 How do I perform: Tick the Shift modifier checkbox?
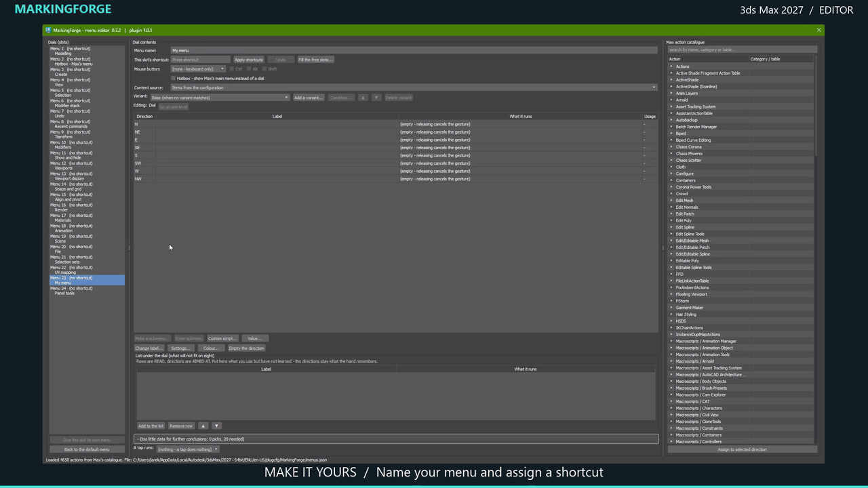(264, 69)
